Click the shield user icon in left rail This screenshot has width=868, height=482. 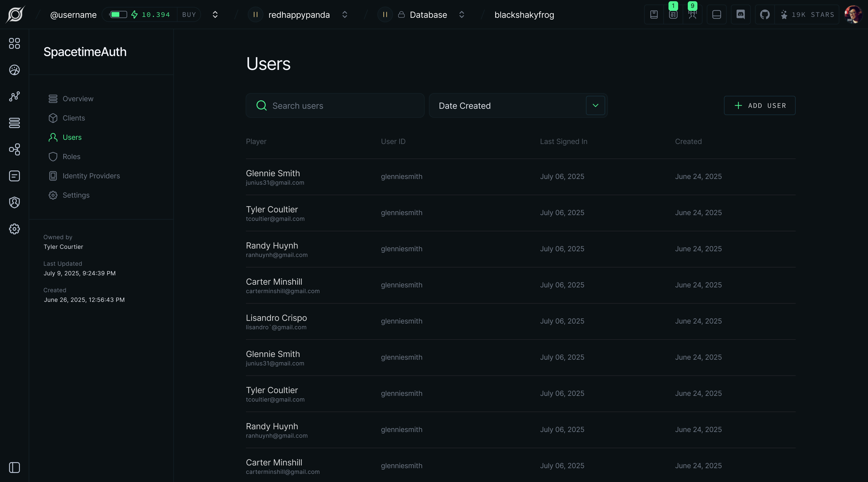coord(14,202)
